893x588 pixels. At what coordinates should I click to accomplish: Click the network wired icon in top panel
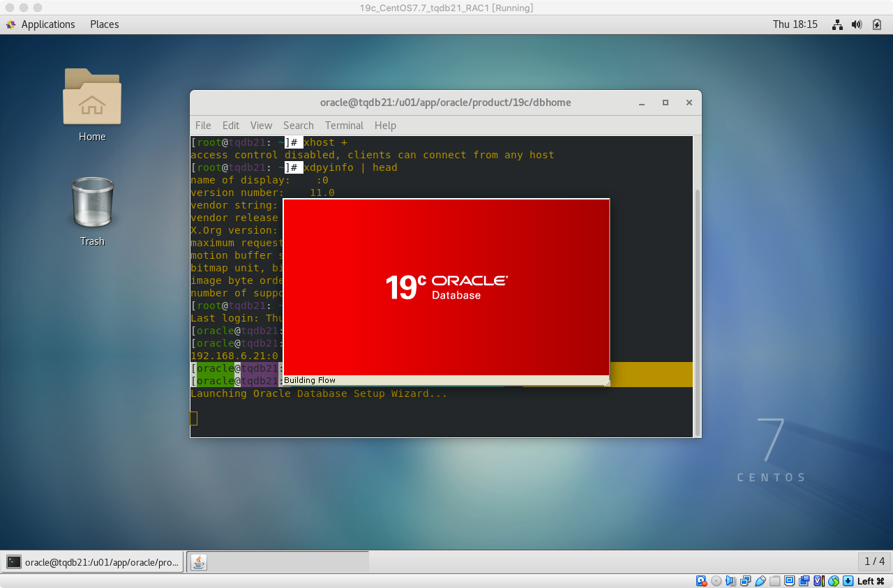837,24
